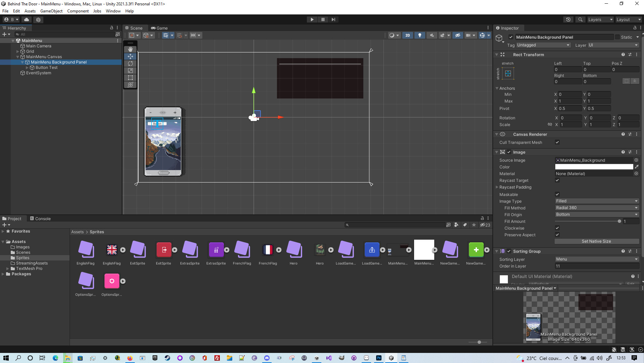Open global search magnifier icon
644x363 pixels.
(x=580, y=19)
